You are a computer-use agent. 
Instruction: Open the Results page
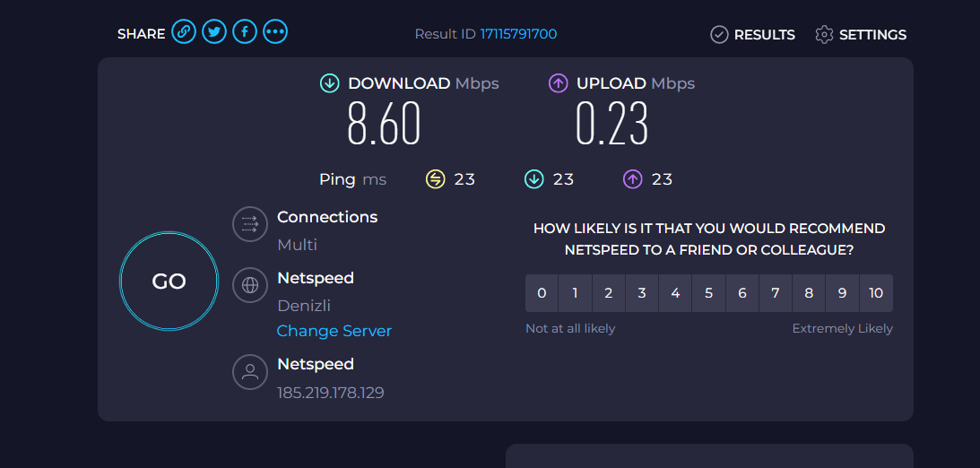(752, 34)
